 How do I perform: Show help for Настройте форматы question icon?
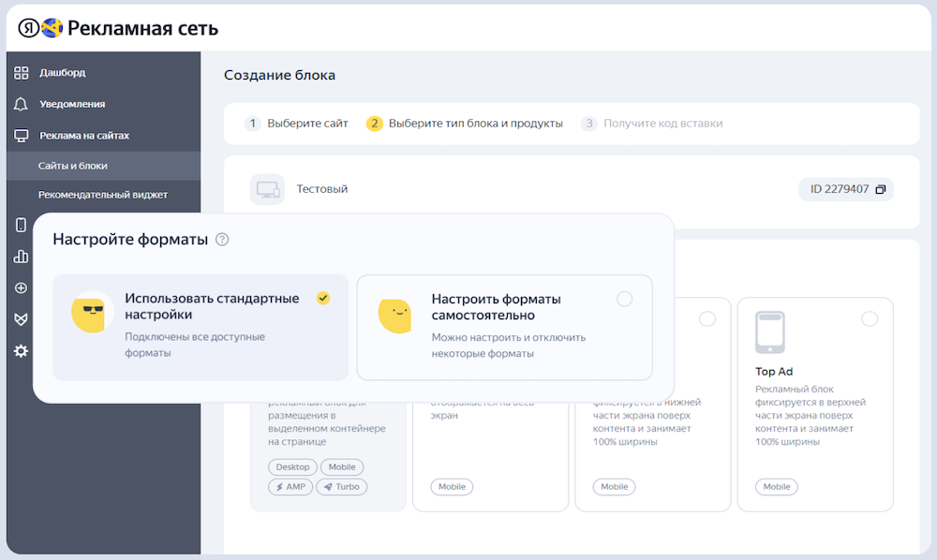pyautogui.click(x=222, y=240)
